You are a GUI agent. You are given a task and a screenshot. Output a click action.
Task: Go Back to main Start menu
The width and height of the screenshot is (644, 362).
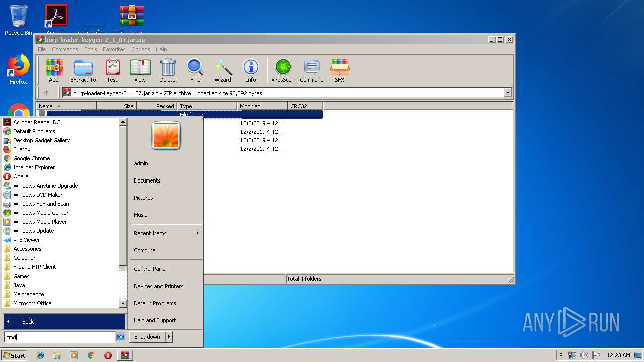point(64,322)
